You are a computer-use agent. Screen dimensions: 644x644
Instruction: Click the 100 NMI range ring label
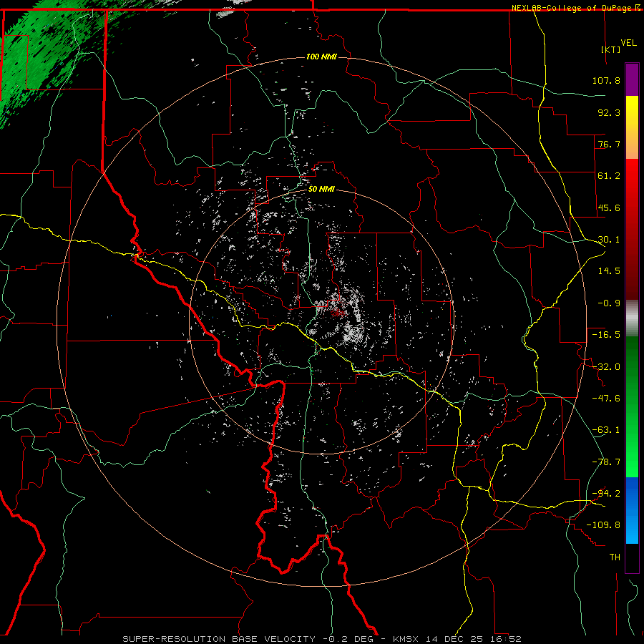321,57
